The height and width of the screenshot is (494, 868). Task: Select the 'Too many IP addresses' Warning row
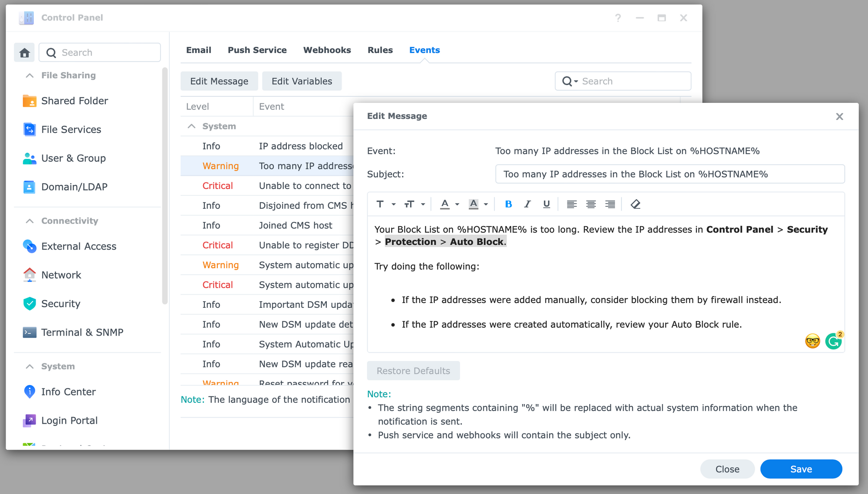tap(267, 166)
